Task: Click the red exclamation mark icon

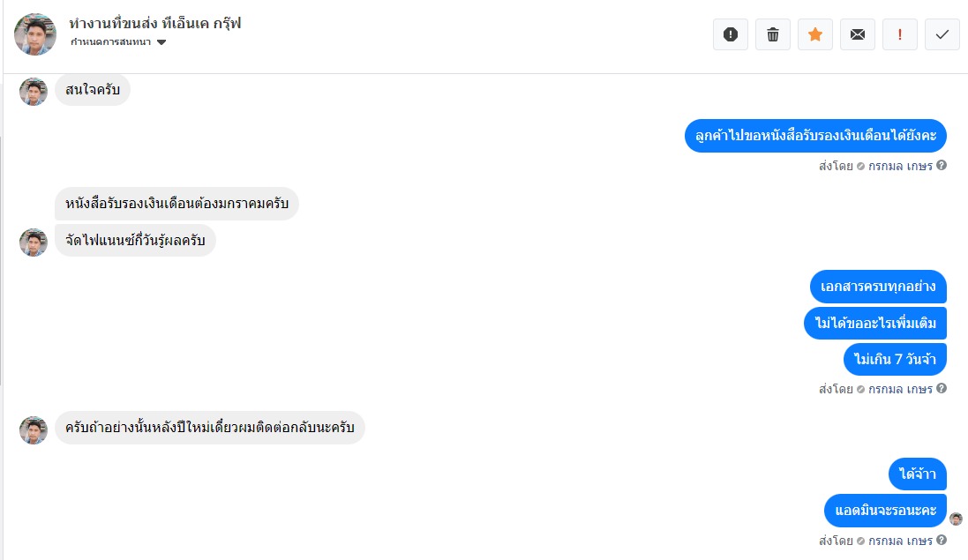Action: click(x=900, y=34)
